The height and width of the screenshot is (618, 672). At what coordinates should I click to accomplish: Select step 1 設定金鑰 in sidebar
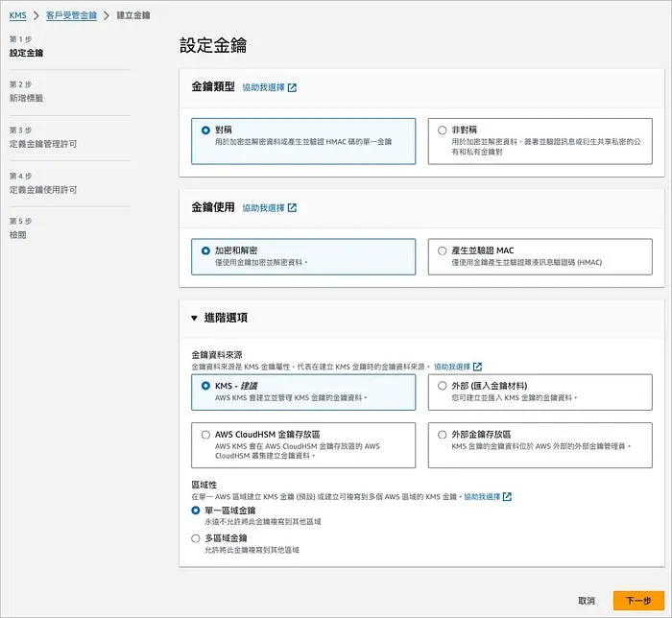pyautogui.click(x=26, y=53)
